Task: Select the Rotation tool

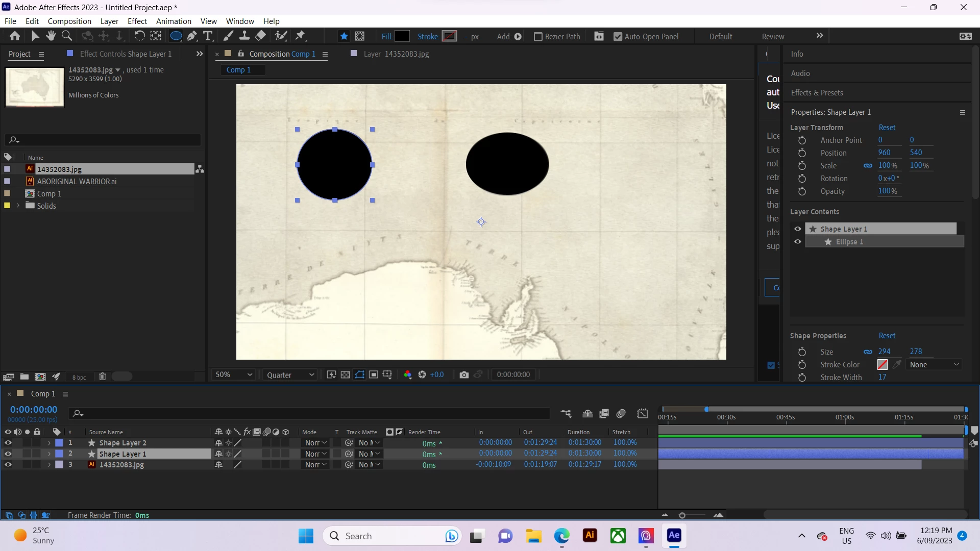Action: click(139, 36)
